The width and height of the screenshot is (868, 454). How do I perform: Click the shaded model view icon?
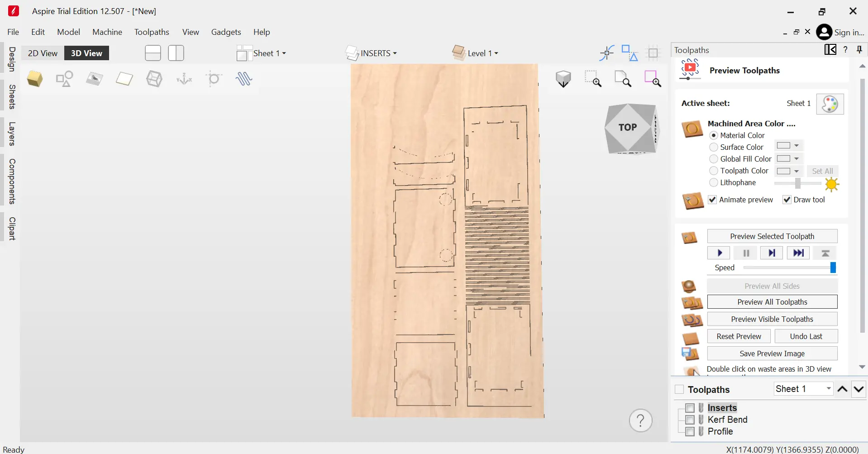pos(563,79)
